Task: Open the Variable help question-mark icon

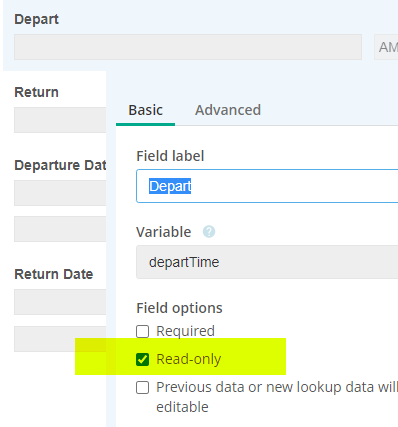Action: 209,231
